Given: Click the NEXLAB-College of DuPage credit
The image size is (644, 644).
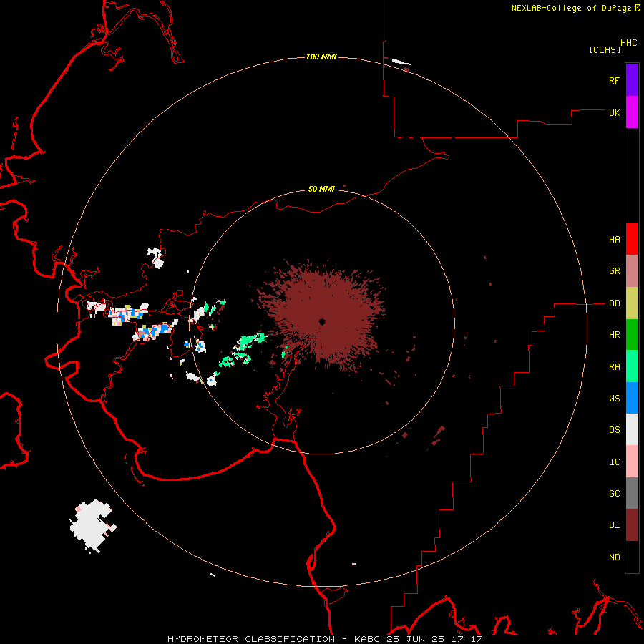Looking at the screenshot, I should tap(576, 8).
